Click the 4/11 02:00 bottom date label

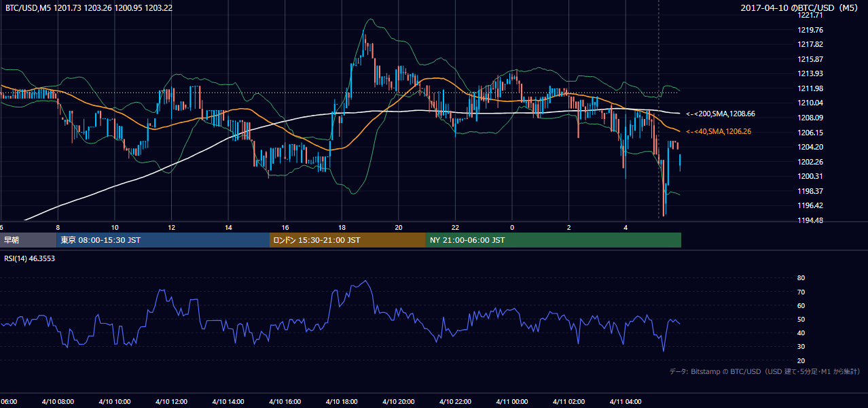coord(568,402)
